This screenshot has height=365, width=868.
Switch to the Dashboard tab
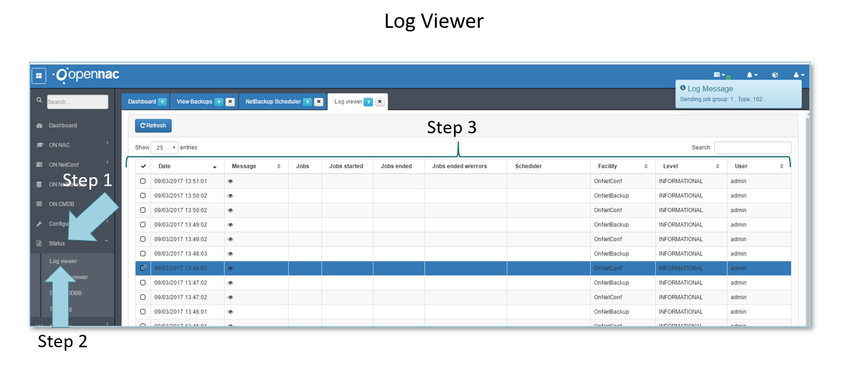coord(142,102)
